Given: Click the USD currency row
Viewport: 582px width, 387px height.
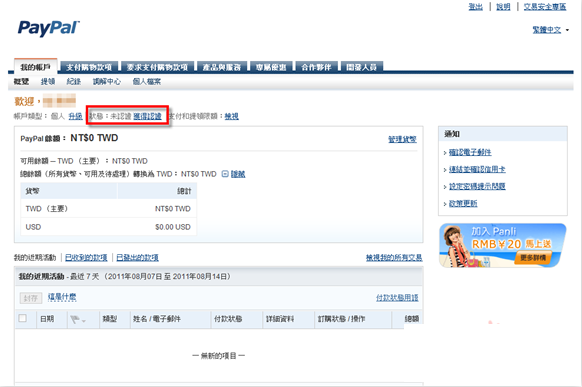Looking at the screenshot, I should coord(108,227).
